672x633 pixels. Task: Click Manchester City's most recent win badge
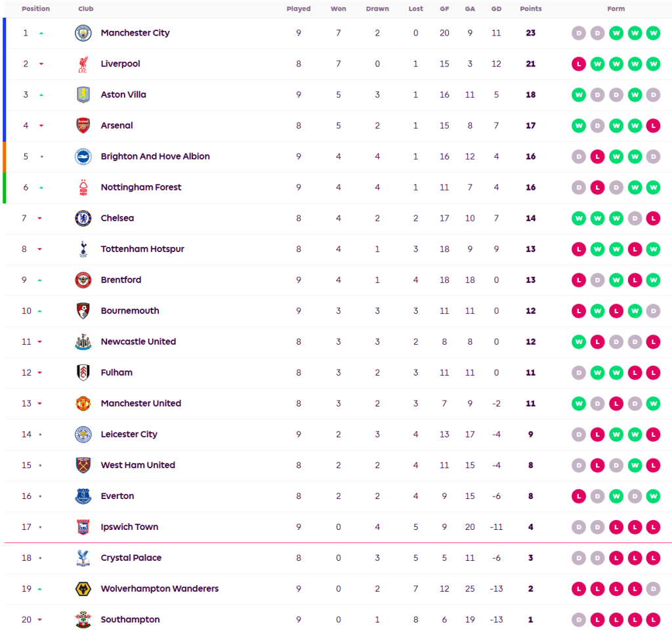(653, 33)
